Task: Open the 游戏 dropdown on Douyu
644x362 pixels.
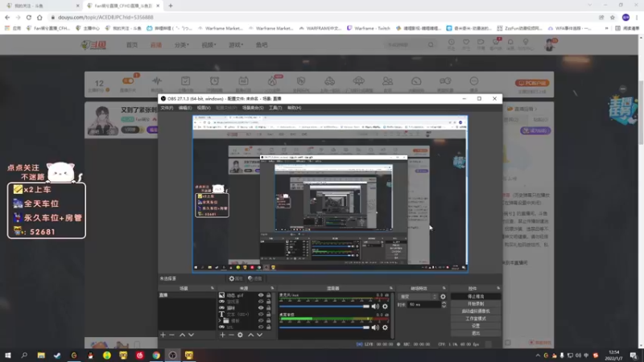Action: pyautogui.click(x=236, y=45)
